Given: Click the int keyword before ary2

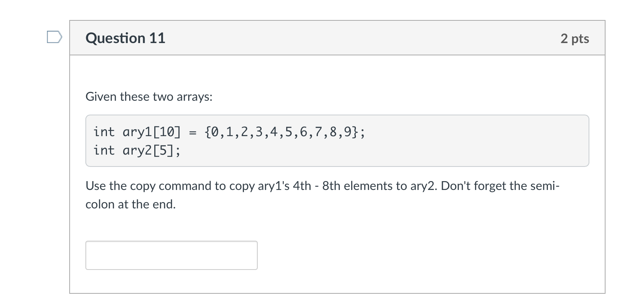Looking at the screenshot, I should (x=104, y=151).
